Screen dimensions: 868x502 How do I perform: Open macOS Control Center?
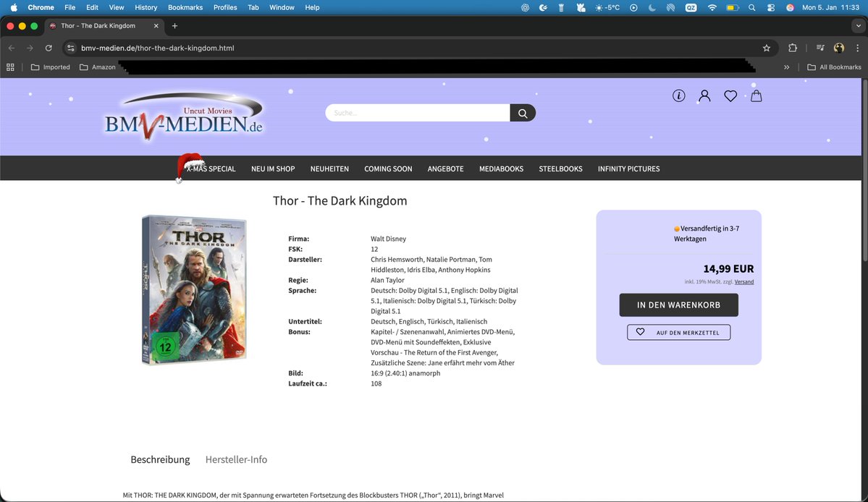point(770,8)
